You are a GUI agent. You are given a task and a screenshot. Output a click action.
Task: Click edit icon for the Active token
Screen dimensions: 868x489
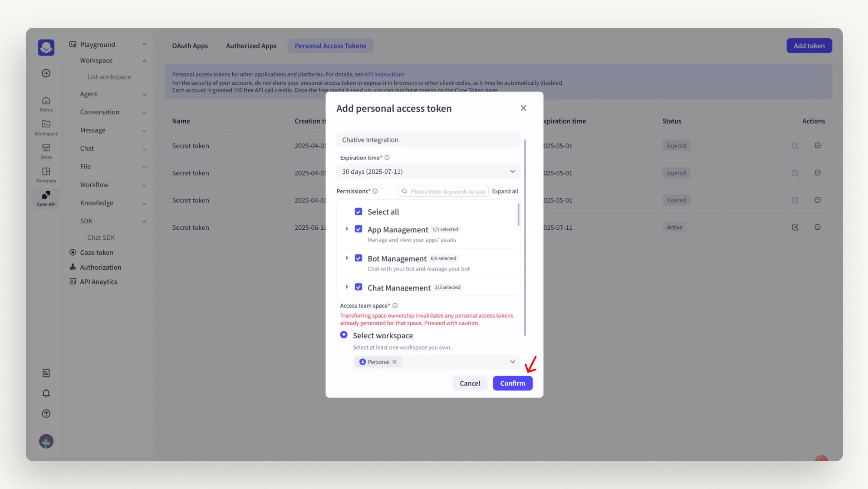(x=795, y=228)
